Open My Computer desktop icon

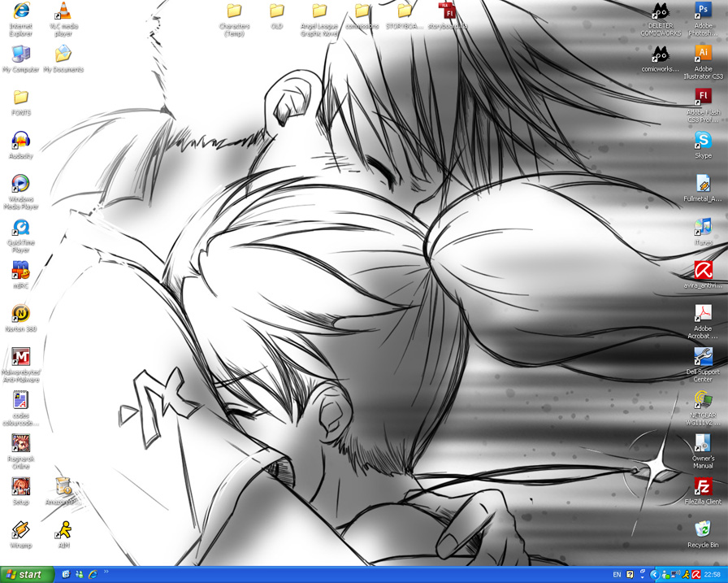(21, 59)
